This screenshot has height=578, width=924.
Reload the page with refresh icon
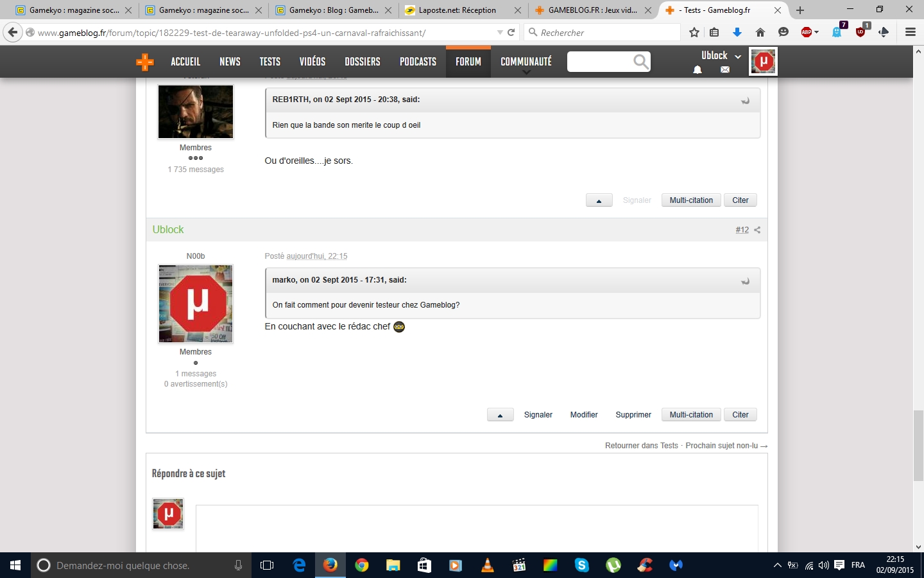tap(511, 32)
